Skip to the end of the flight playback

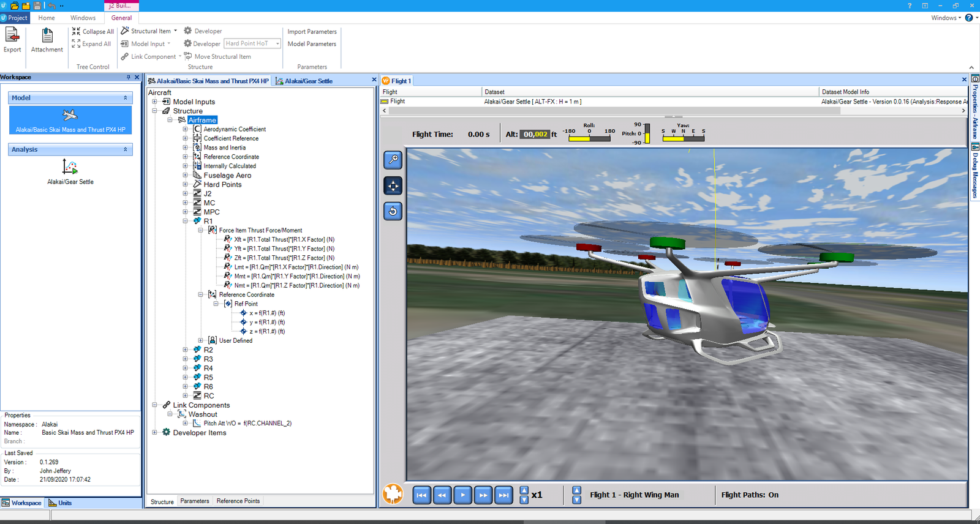click(x=503, y=495)
